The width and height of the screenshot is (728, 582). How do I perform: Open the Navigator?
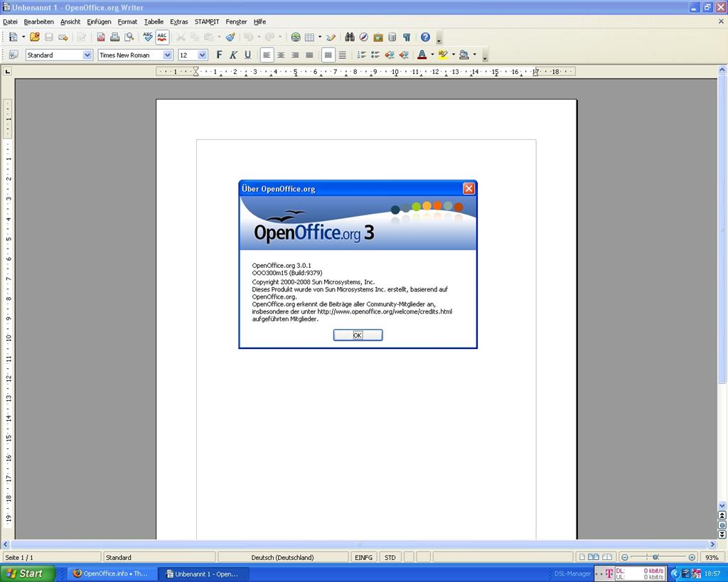click(x=363, y=37)
